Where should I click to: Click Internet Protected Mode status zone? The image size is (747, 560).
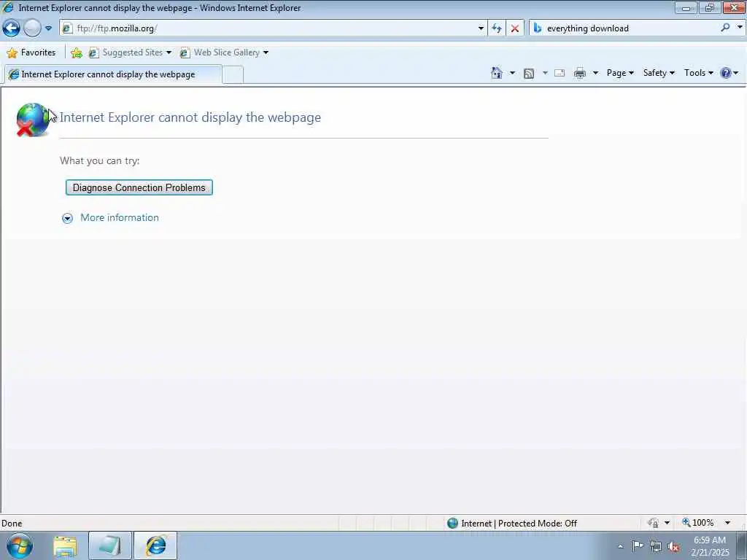pos(512,524)
